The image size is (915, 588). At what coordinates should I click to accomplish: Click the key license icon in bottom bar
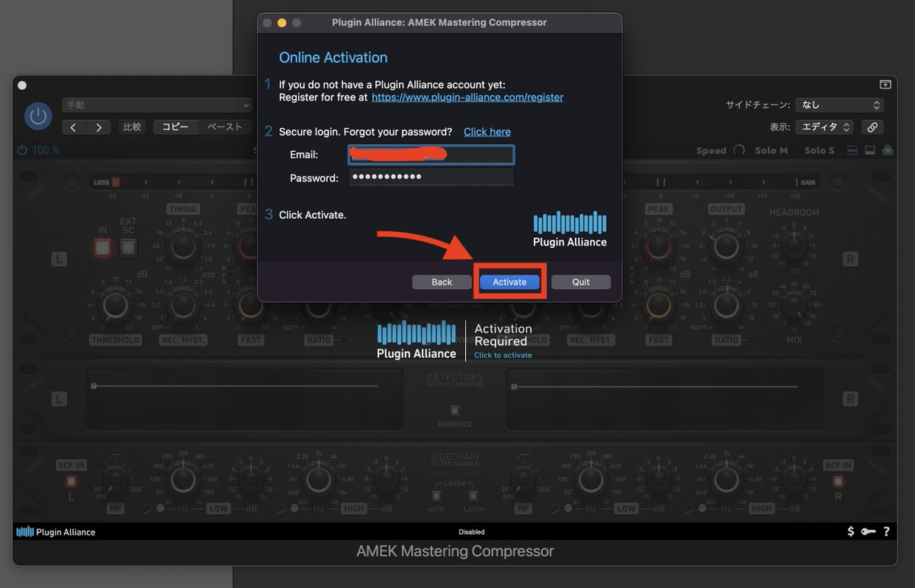pyautogui.click(x=868, y=532)
